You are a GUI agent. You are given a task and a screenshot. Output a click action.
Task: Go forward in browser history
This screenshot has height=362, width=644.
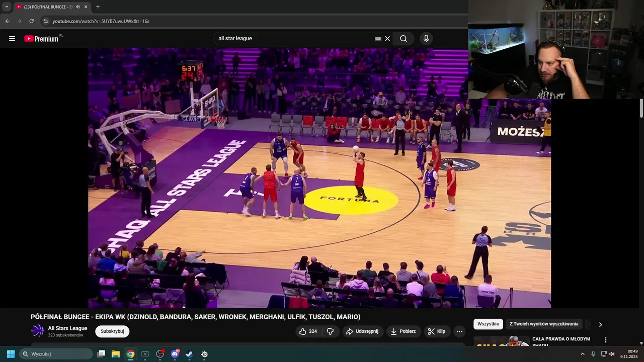click(19, 21)
